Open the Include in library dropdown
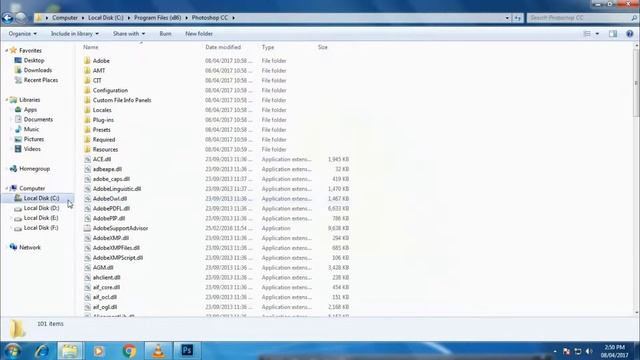640x360 pixels. click(x=74, y=34)
